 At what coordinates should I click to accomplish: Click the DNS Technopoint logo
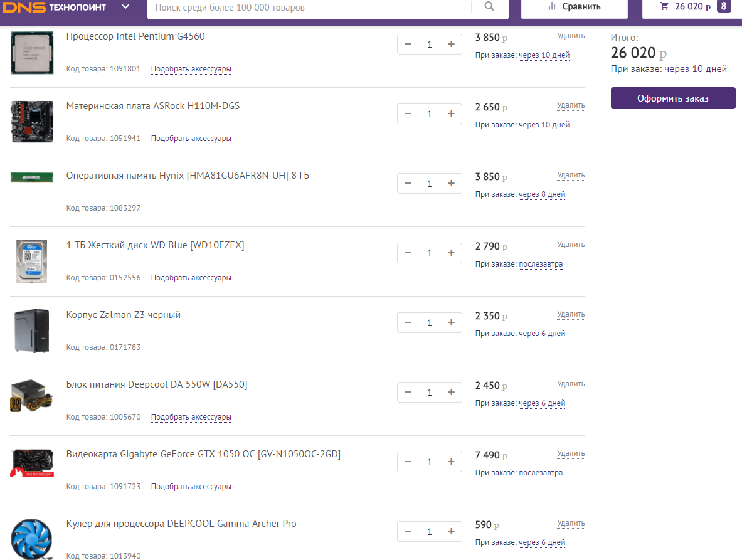coord(55,7)
